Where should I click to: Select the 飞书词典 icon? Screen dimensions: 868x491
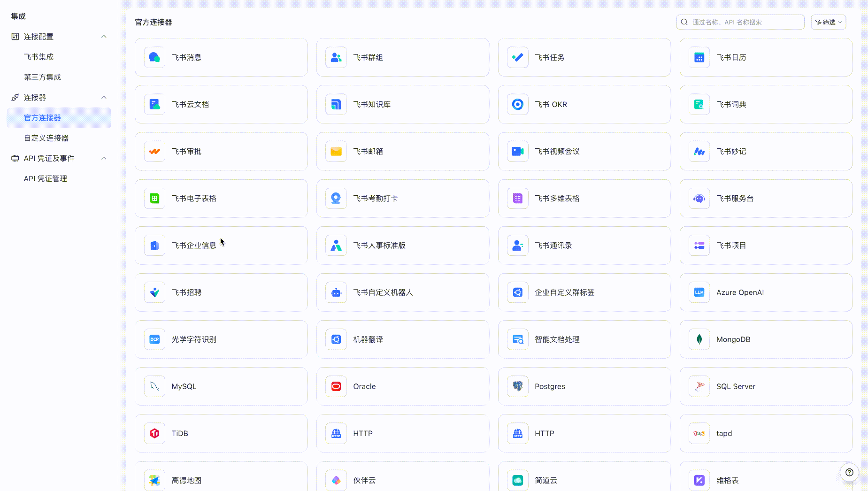tap(699, 104)
